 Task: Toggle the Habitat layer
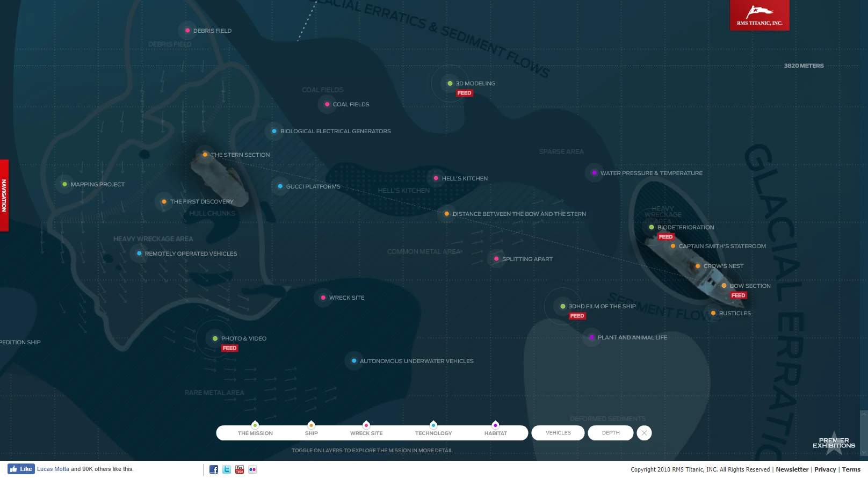pyautogui.click(x=496, y=433)
